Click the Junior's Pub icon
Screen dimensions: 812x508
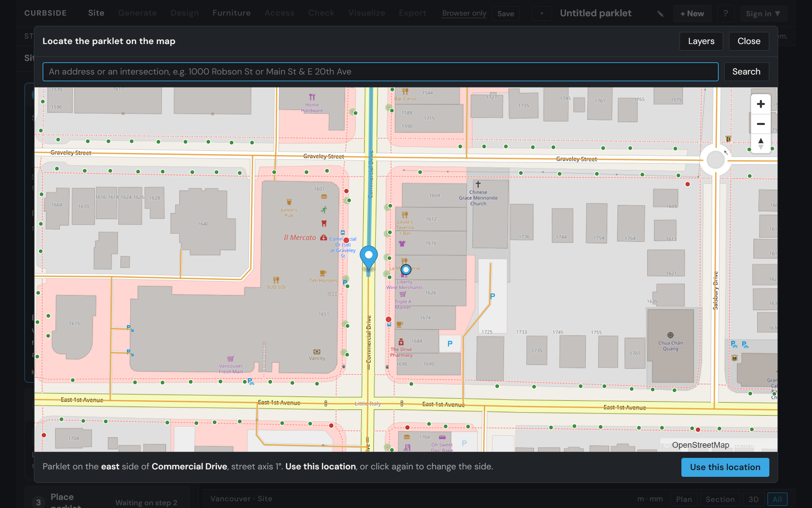click(289, 202)
